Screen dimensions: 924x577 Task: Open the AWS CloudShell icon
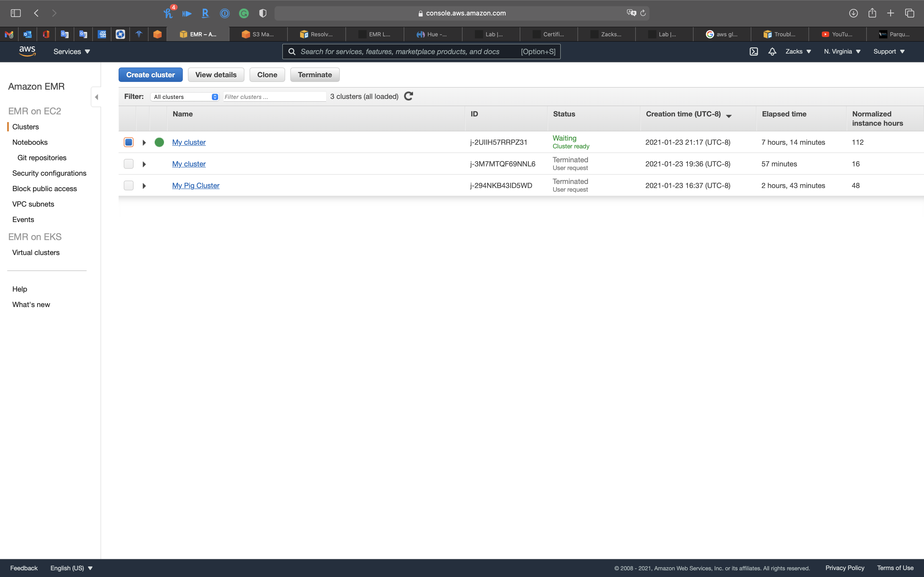click(753, 52)
